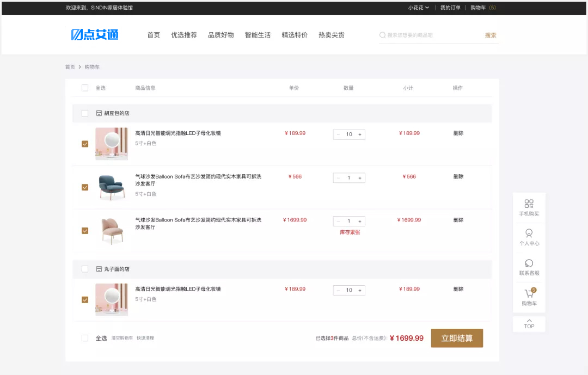The height and width of the screenshot is (375, 588).
Task: Uncheck the pink Balloon Sofa item
Action: (85, 231)
